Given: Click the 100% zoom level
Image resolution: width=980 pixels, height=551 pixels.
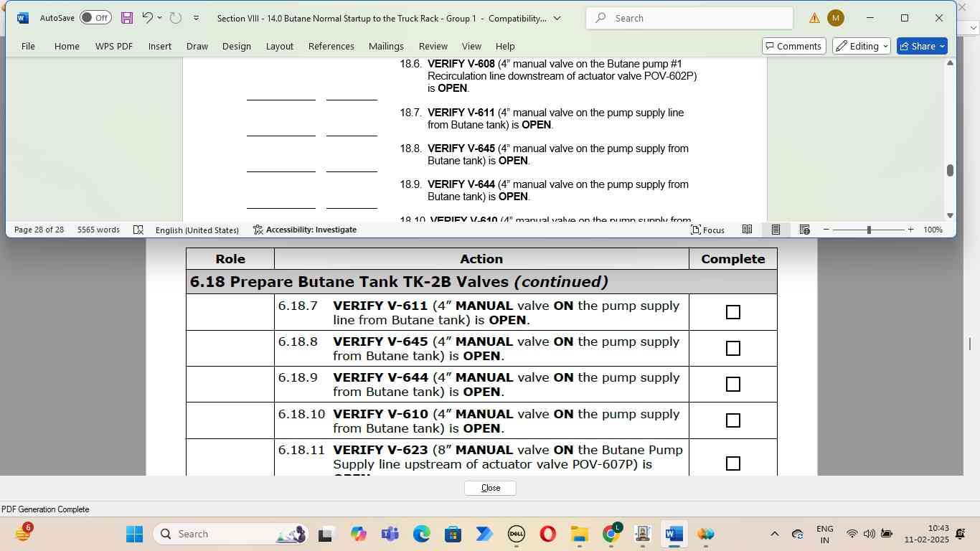Looking at the screenshot, I should (933, 230).
